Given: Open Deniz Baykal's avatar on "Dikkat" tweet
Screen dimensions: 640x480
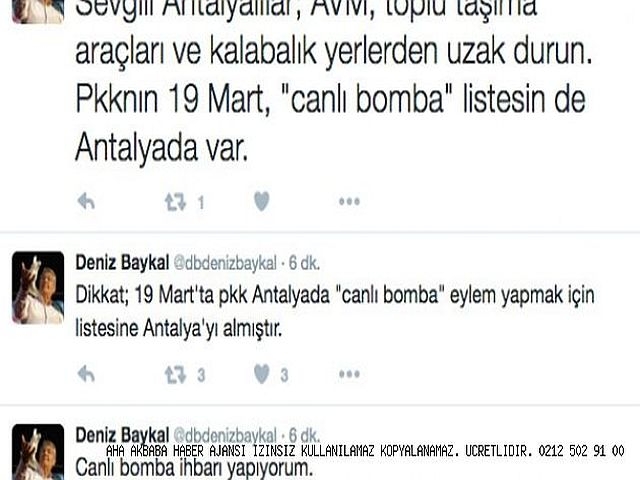Looking at the screenshot, I should click(38, 288).
